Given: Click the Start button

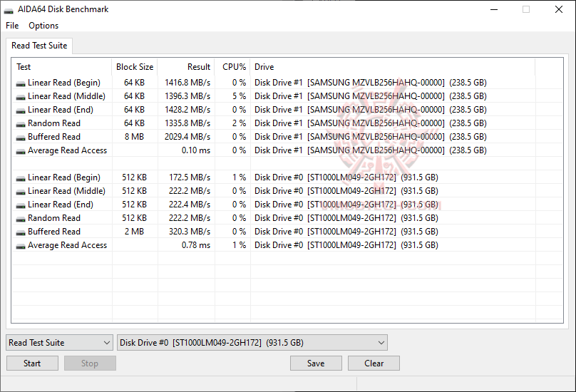Looking at the screenshot, I should [32, 363].
